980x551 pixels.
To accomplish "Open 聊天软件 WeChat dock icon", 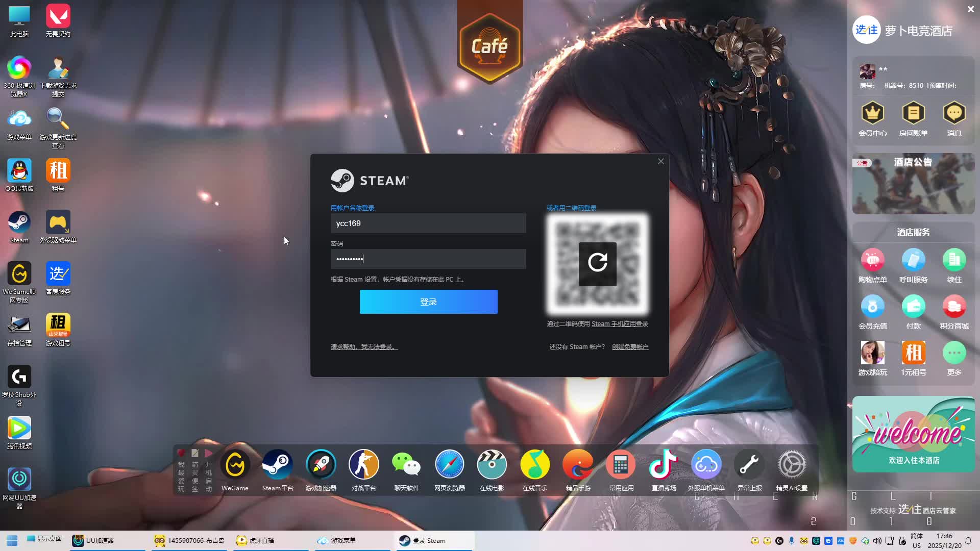I will (x=406, y=465).
